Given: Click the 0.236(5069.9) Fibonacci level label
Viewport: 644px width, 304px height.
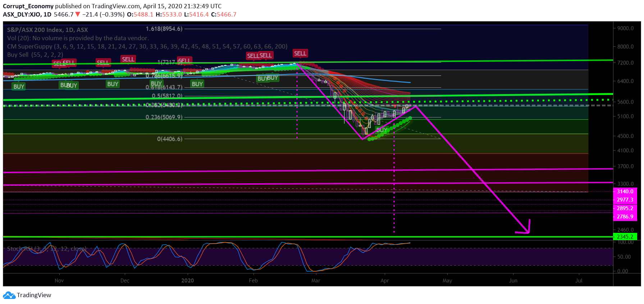Looking at the screenshot, I should 164,117.
